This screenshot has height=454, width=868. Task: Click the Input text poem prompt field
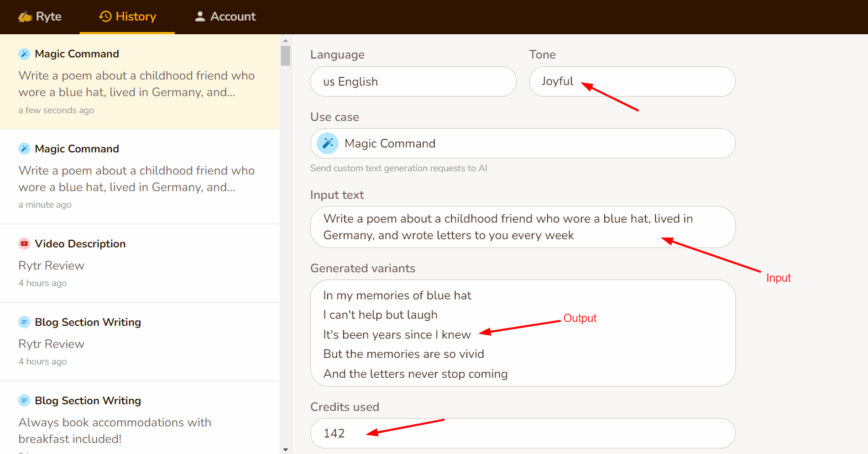tap(522, 227)
